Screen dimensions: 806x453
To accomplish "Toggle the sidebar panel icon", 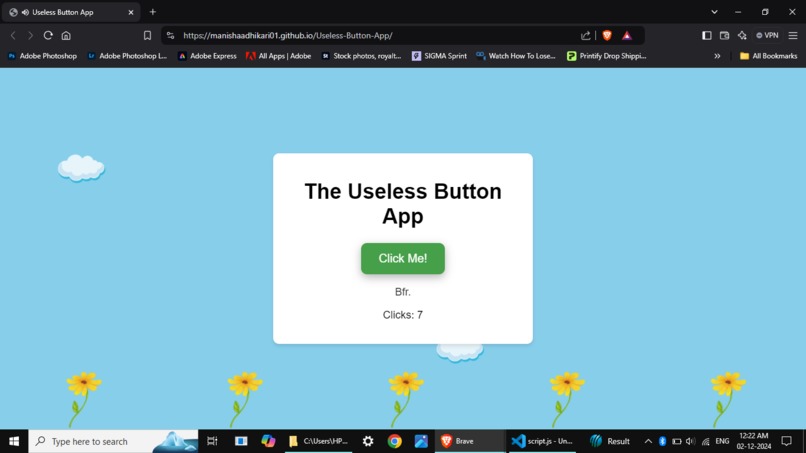I will tap(707, 35).
